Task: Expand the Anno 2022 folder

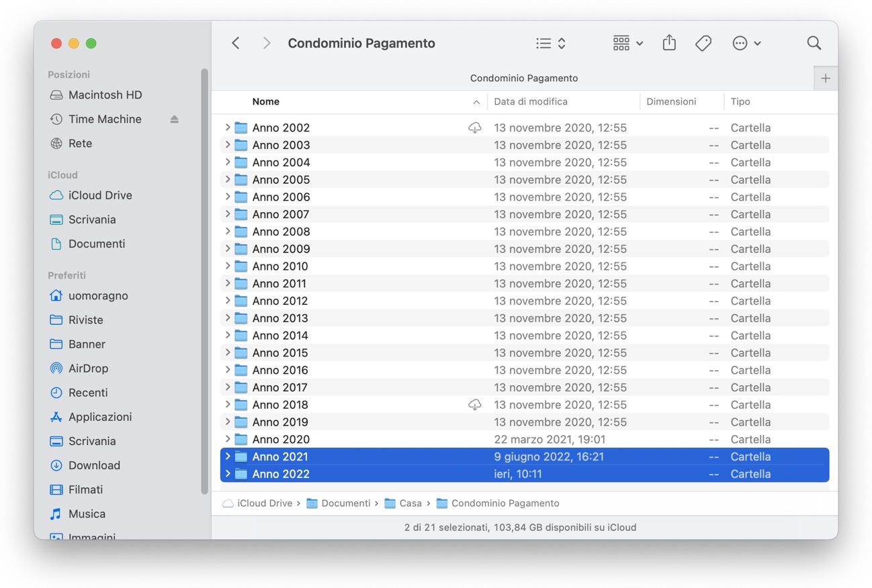Action: pos(228,473)
